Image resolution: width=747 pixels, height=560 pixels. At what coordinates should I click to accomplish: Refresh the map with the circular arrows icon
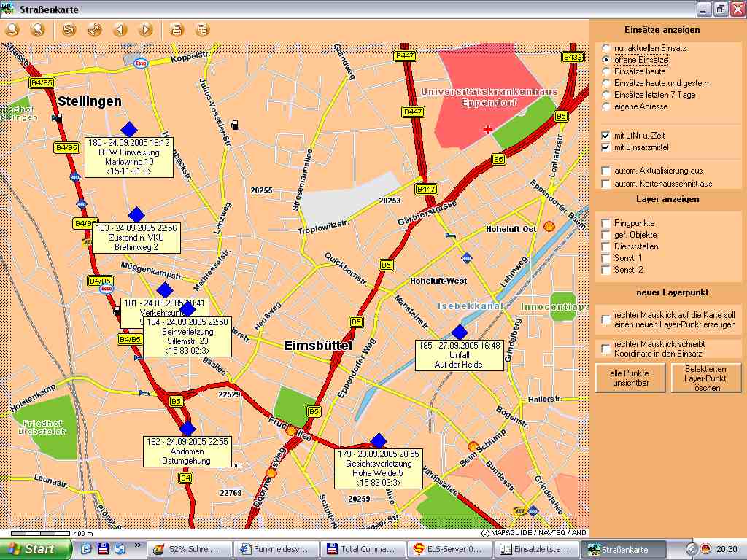69,30
